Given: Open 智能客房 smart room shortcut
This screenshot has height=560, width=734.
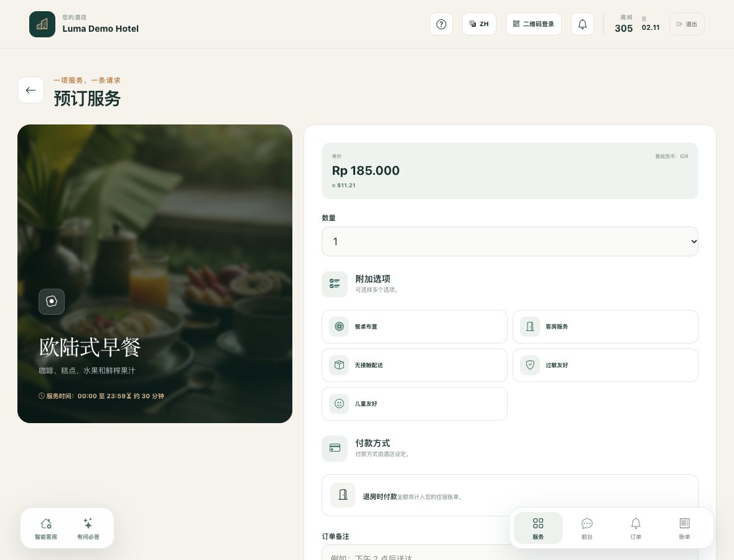Looking at the screenshot, I should (46, 528).
